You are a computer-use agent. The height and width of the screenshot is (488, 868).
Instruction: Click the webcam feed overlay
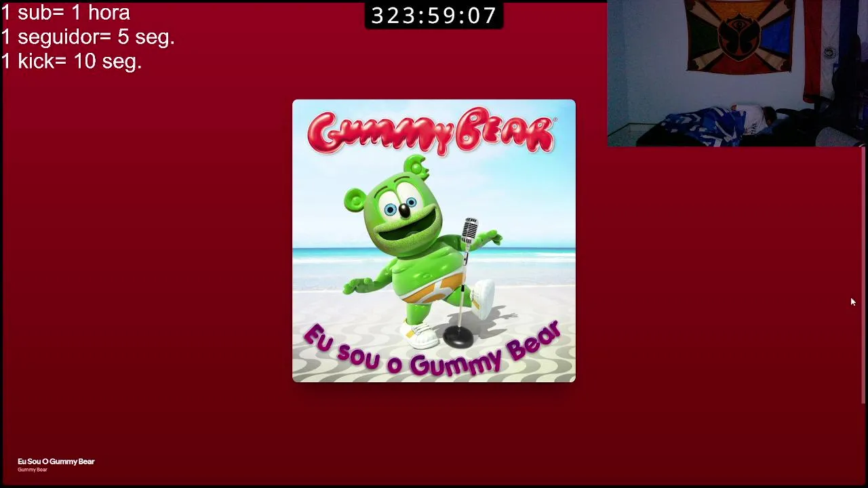737,73
